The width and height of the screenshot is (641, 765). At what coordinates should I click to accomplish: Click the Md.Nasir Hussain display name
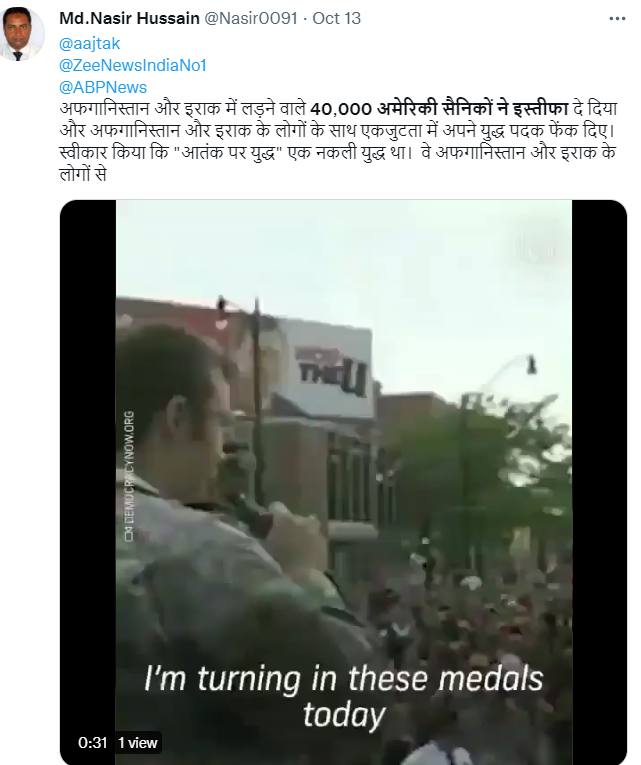point(129,18)
